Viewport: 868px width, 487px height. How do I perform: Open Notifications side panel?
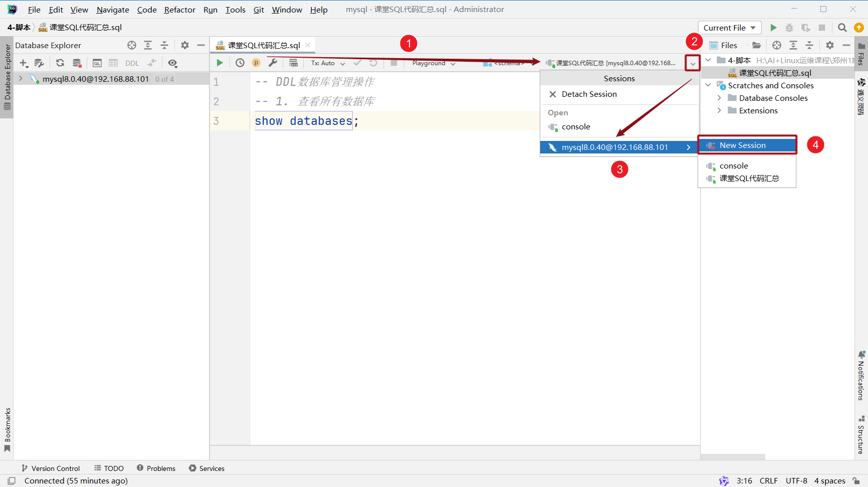(861, 376)
